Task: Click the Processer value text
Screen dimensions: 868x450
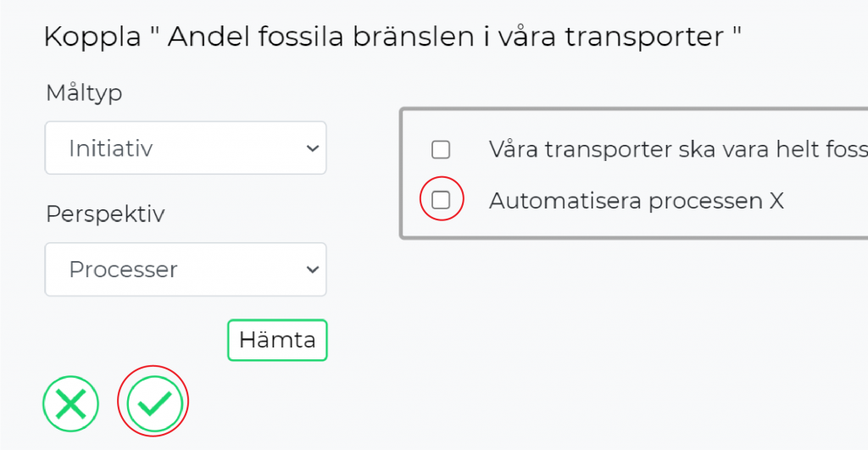Action: tap(124, 269)
